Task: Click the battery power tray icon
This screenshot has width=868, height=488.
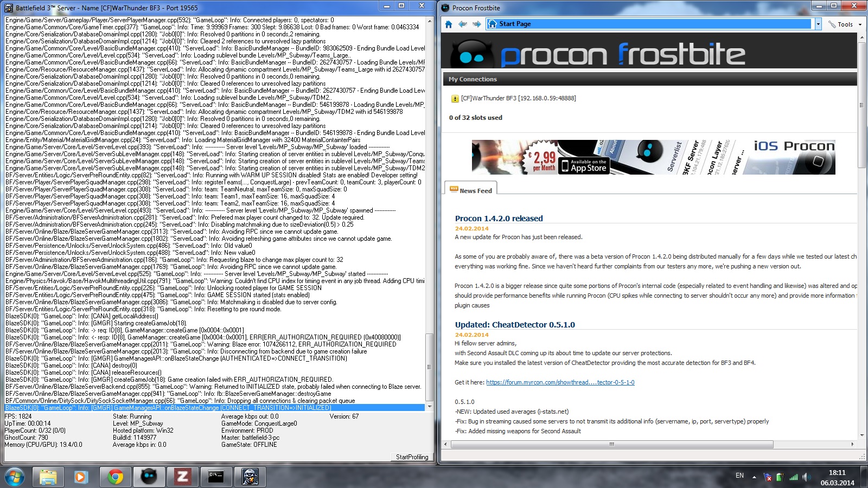Action: point(780,477)
